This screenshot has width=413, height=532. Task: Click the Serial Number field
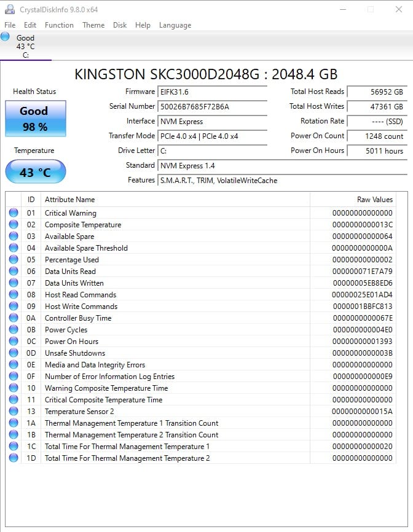[x=213, y=106]
